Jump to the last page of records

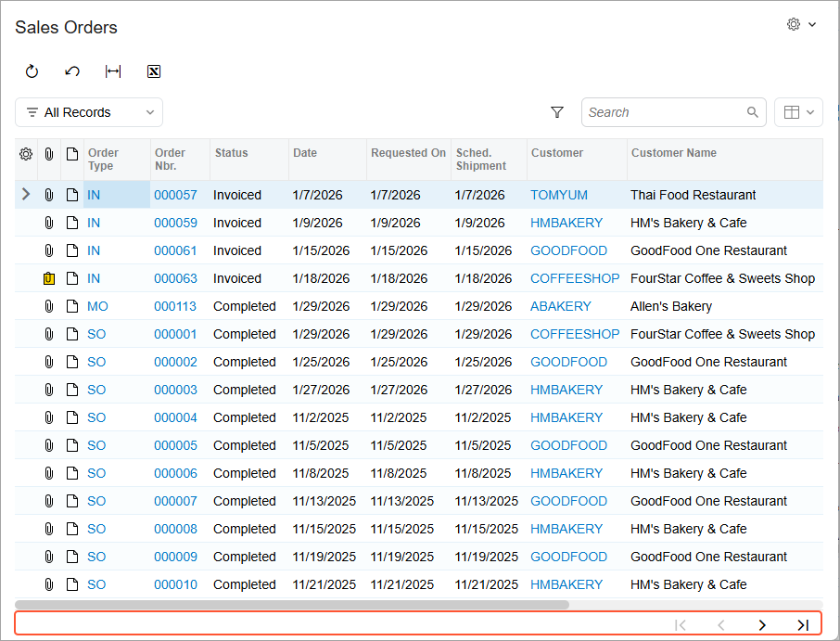803,625
